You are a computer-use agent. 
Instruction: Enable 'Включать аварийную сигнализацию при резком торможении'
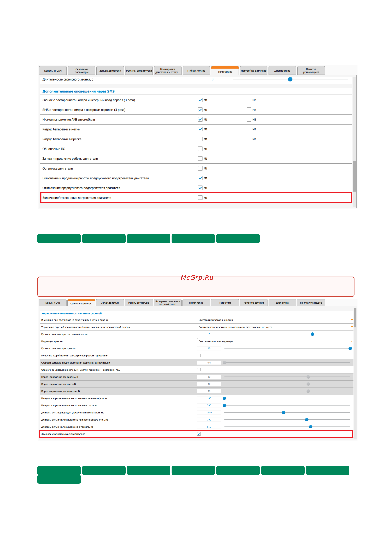(x=199, y=356)
